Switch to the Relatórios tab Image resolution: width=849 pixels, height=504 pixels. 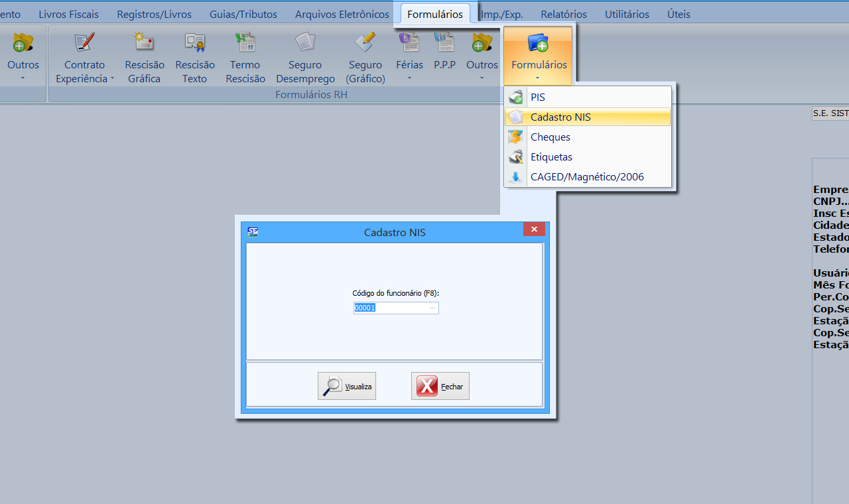pyautogui.click(x=563, y=14)
